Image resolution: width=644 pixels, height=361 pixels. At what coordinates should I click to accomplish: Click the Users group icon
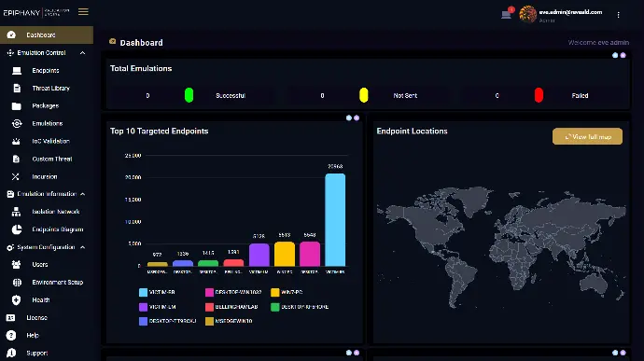click(x=16, y=265)
